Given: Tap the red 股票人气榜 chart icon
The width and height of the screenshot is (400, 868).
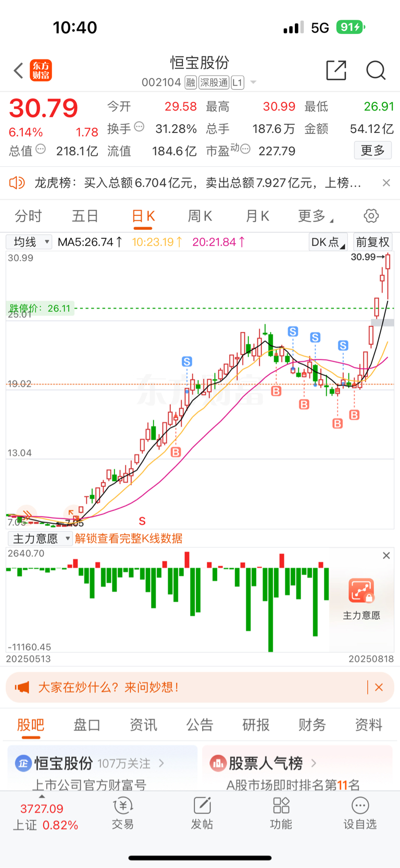Looking at the screenshot, I should click(x=217, y=763).
